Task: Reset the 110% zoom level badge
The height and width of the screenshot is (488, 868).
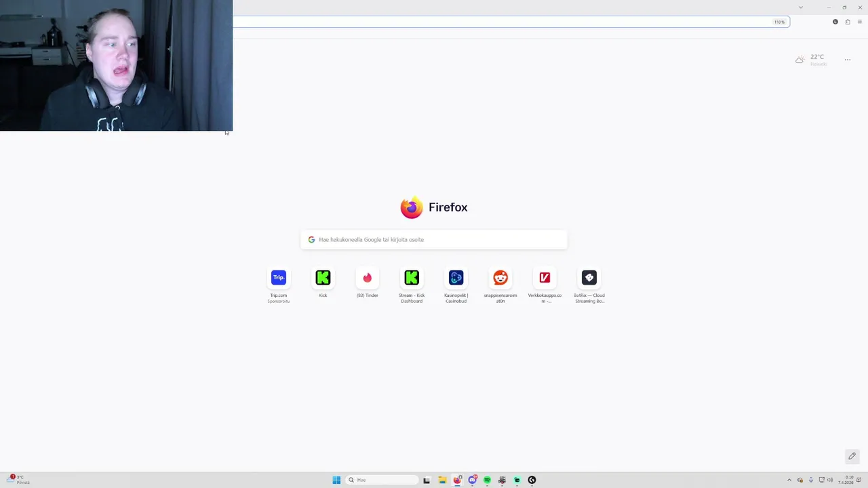Action: 779,22
